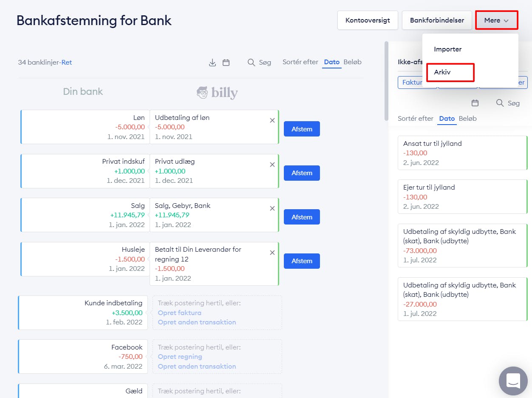Select the -73.000,00 udbytte posting card
The height and width of the screenshot is (398, 532).
click(462, 246)
